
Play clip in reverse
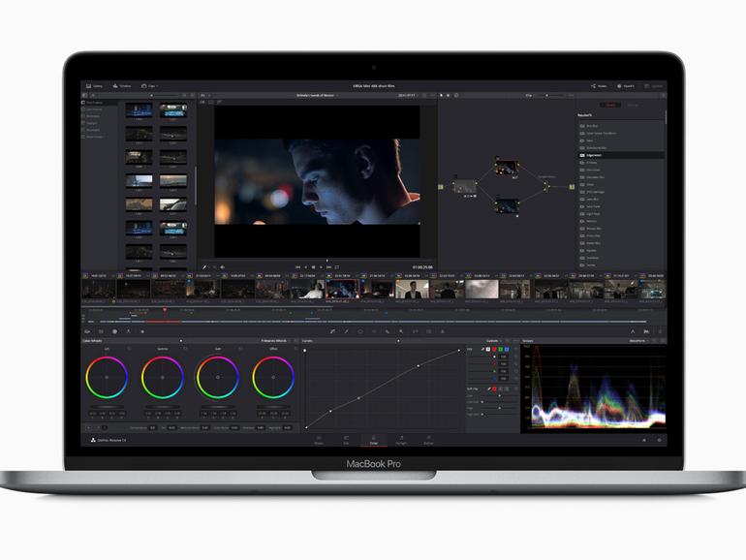pyautogui.click(x=306, y=267)
